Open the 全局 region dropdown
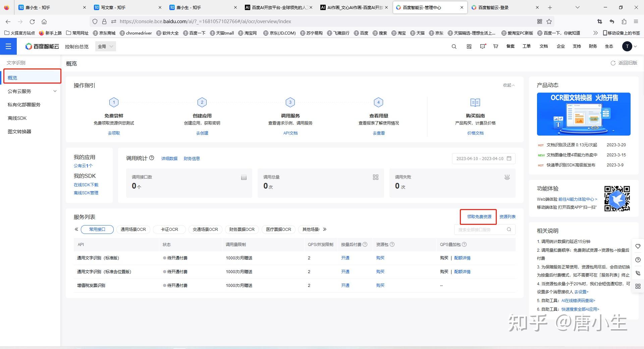644x349 pixels. point(106,46)
